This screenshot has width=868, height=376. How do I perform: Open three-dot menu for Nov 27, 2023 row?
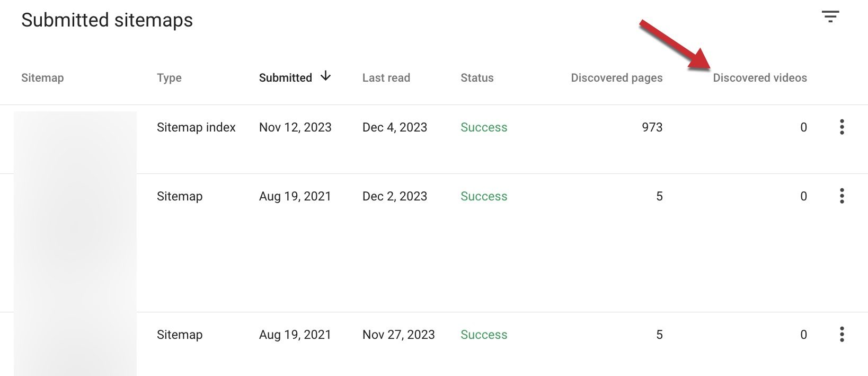click(842, 335)
